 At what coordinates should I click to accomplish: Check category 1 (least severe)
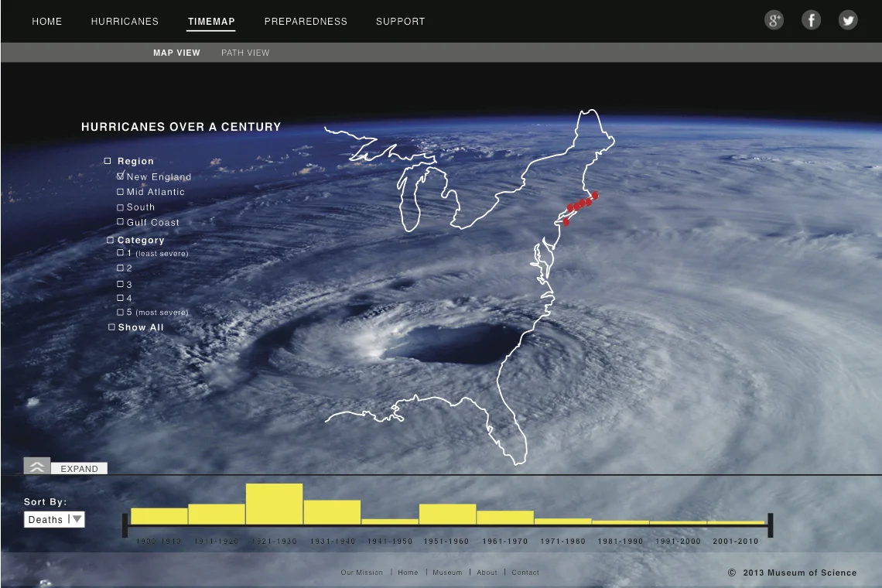click(x=121, y=253)
